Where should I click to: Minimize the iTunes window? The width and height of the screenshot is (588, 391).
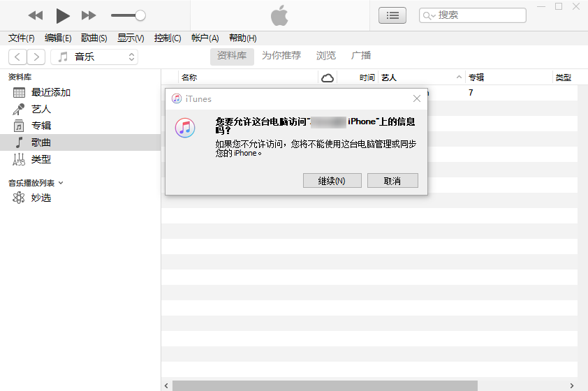(541, 6)
